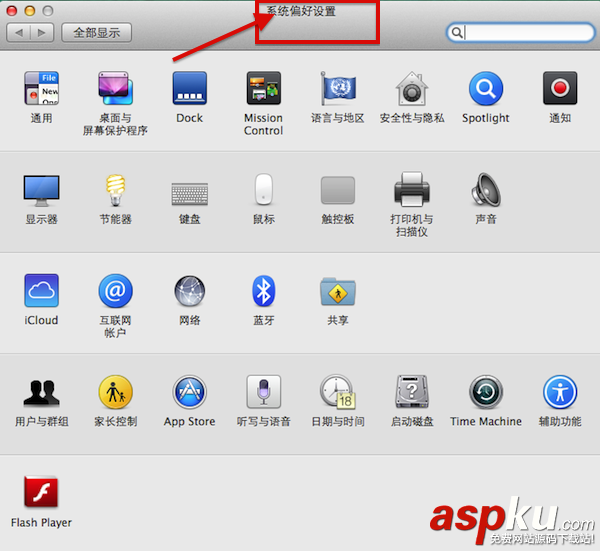The image size is (600, 551).
Task: Minimize window with the yellow button
Action: tap(30, 10)
